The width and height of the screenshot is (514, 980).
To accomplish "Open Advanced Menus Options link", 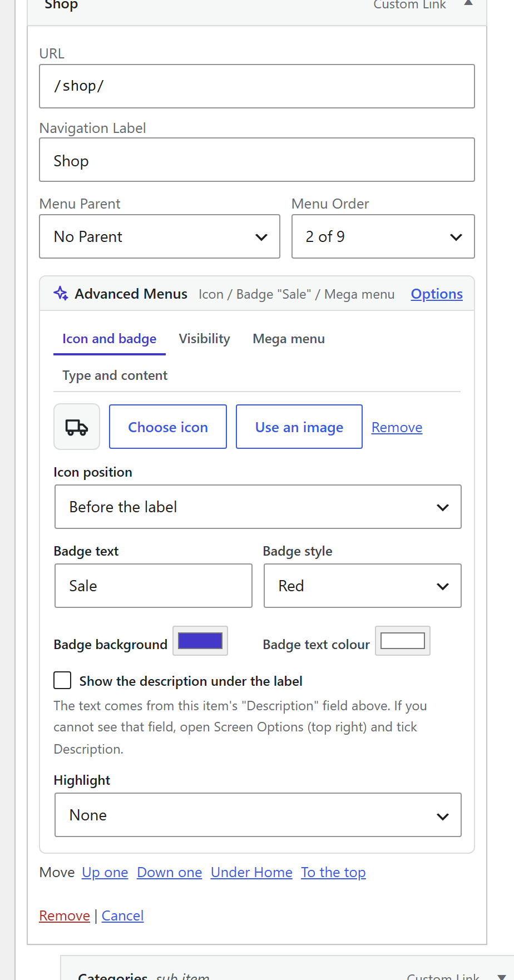I will click(437, 294).
